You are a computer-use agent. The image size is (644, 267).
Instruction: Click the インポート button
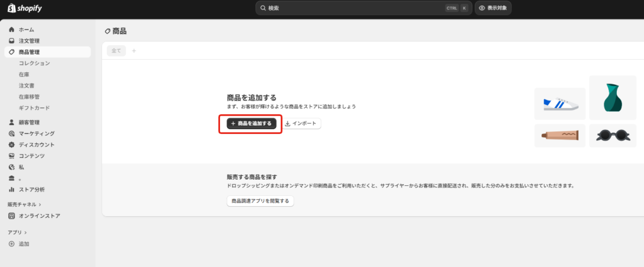(301, 124)
